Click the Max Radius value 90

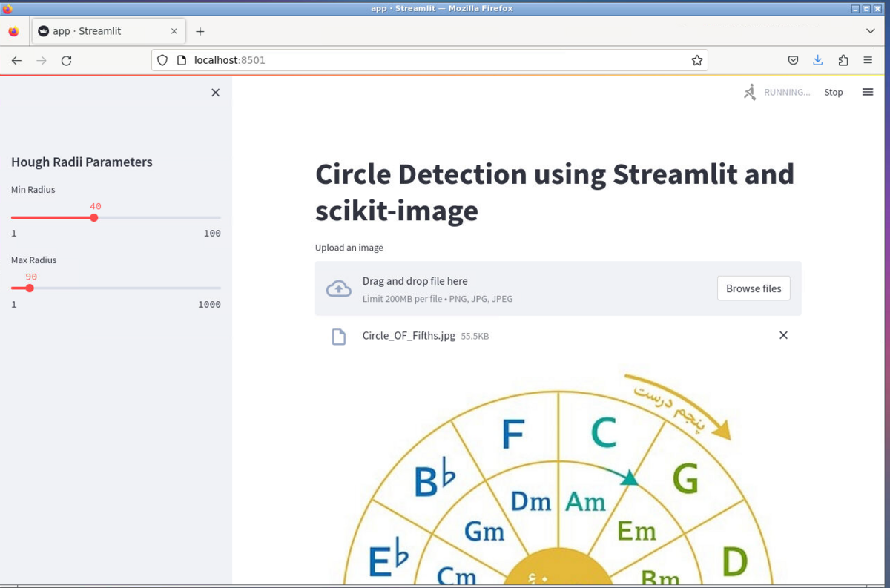[31, 277]
